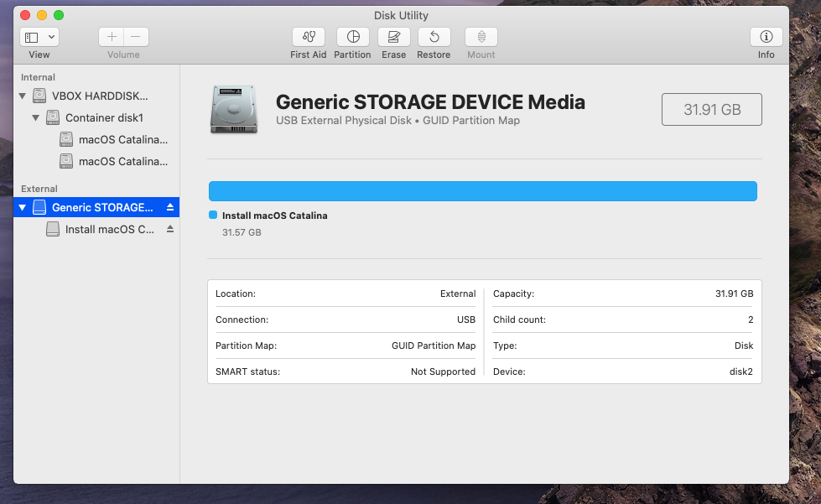Screen dimensions: 821x504
Task: Collapse the Container disk1 disclosure triangle
Action: tap(36, 118)
